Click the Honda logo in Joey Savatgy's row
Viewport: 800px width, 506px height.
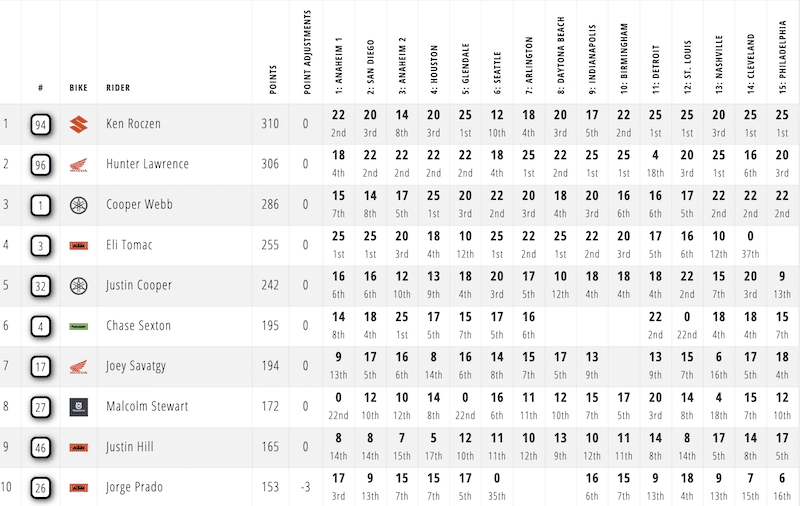pyautogui.click(x=78, y=367)
